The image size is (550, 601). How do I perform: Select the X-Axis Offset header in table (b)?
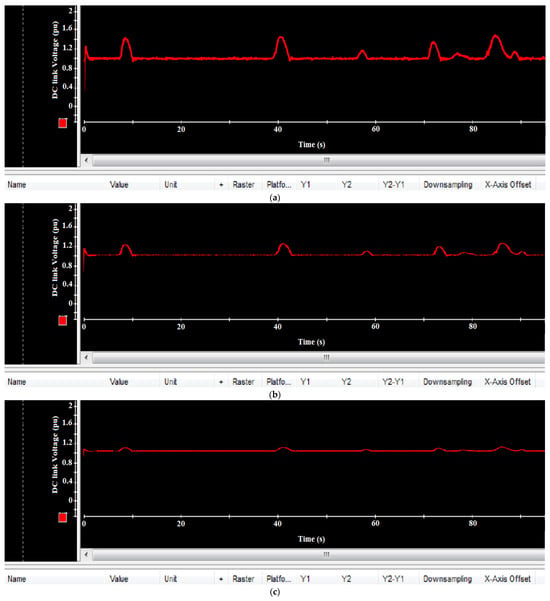tap(507, 382)
